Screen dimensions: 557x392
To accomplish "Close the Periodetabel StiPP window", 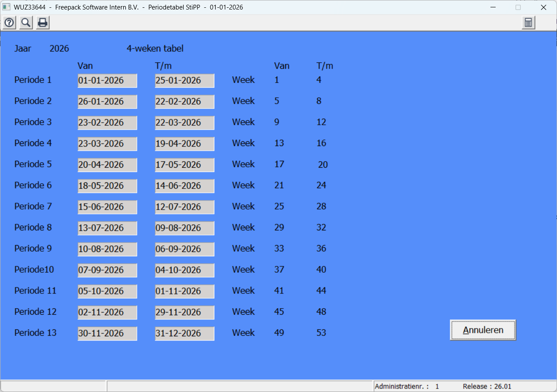I will pyautogui.click(x=544, y=7).
